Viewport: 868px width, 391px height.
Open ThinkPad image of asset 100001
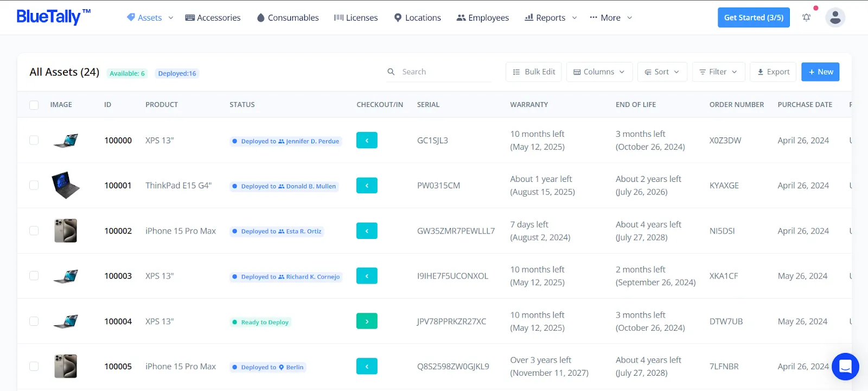click(66, 185)
